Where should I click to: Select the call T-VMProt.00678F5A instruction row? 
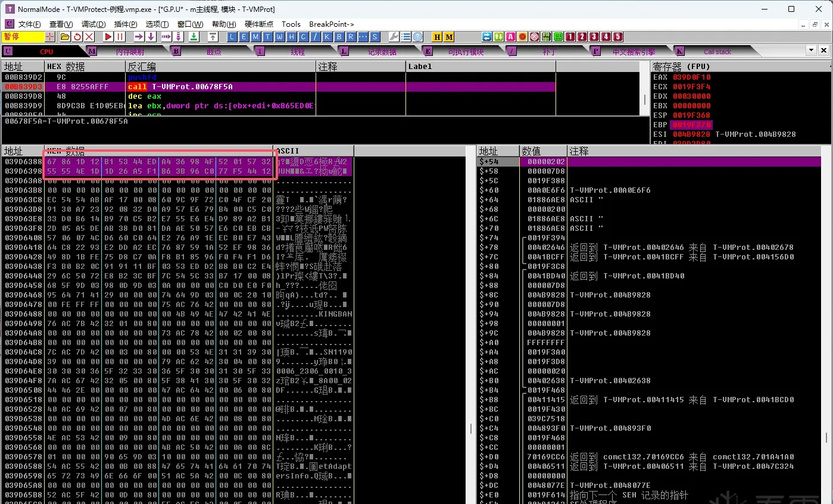click(279, 87)
